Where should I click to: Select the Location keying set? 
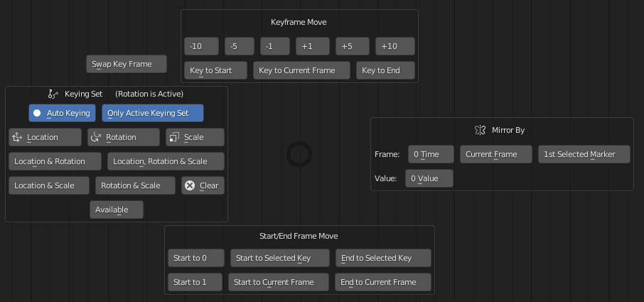point(45,137)
